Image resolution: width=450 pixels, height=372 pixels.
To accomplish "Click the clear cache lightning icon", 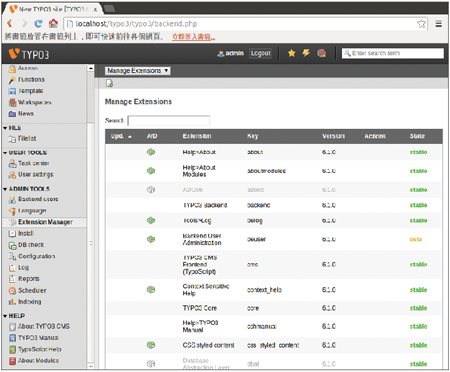I will (306, 53).
